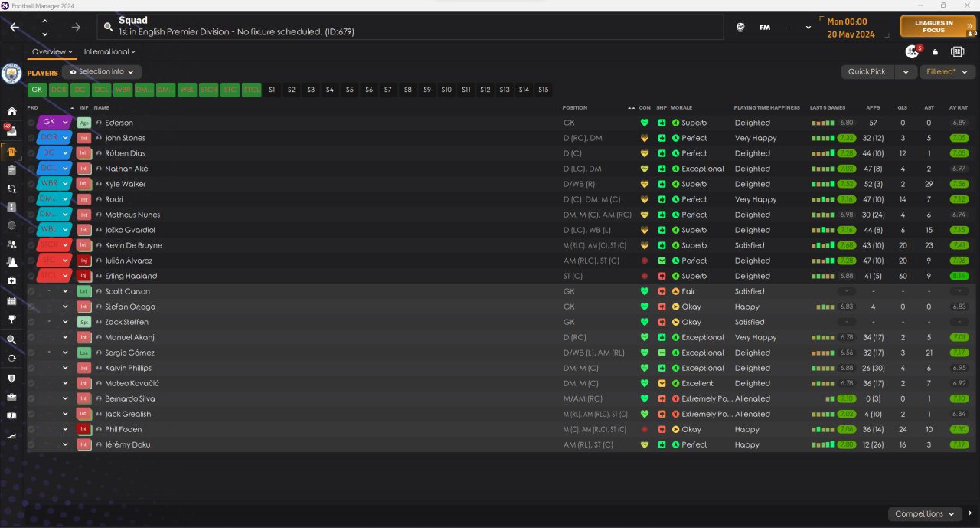Screen dimensions: 980x528
Task: Toggle selection circle for Jack Grealish row
Action: (x=31, y=414)
